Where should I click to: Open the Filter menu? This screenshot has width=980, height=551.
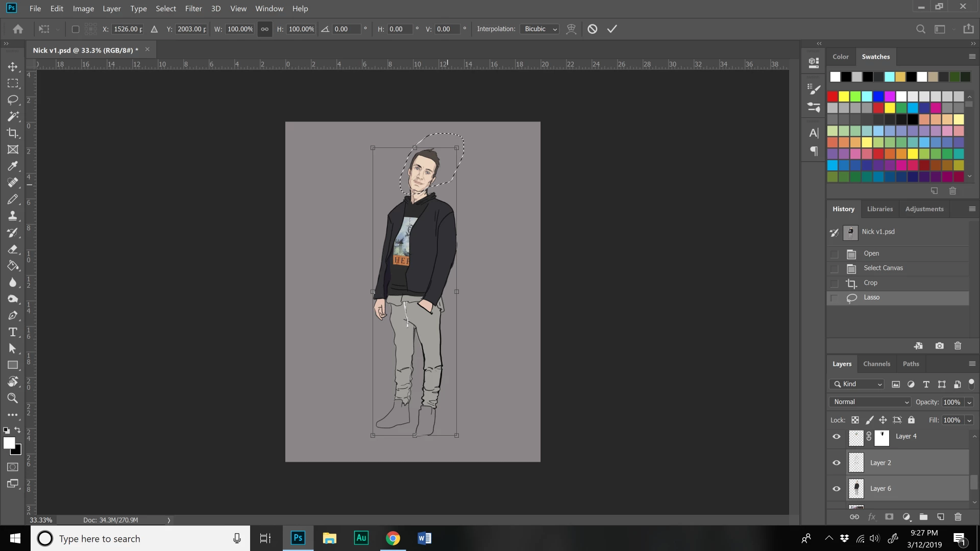[x=193, y=9]
